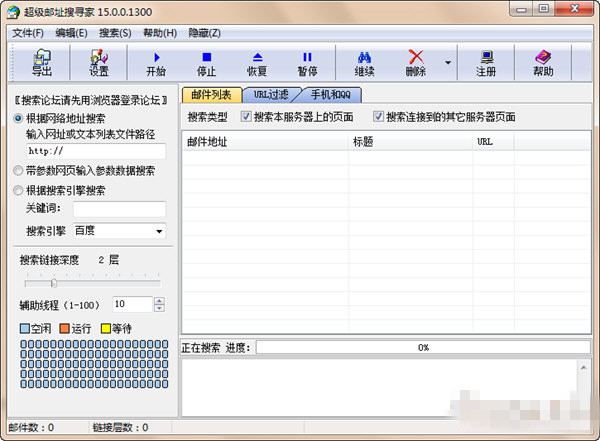Select the 根据网络地址搜索 radio button

pyautogui.click(x=19, y=118)
